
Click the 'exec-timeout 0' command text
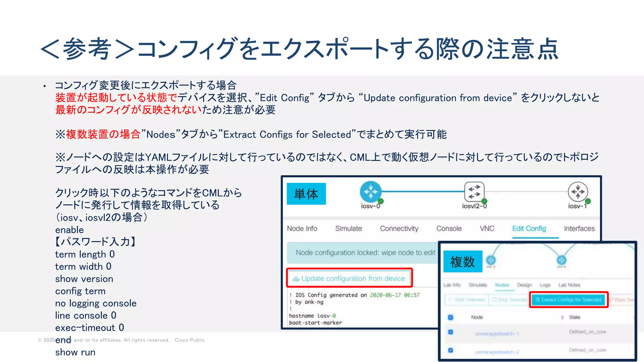[x=90, y=327]
